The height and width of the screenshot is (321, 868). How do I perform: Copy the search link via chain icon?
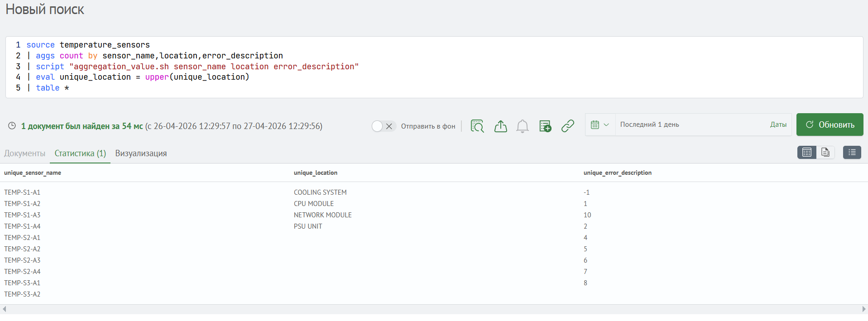pos(568,126)
